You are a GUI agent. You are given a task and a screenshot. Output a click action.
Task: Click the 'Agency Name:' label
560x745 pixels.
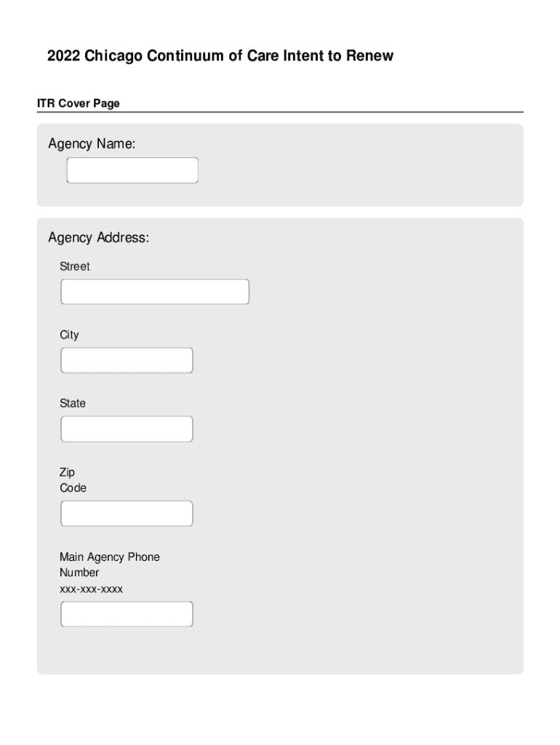[x=92, y=145]
